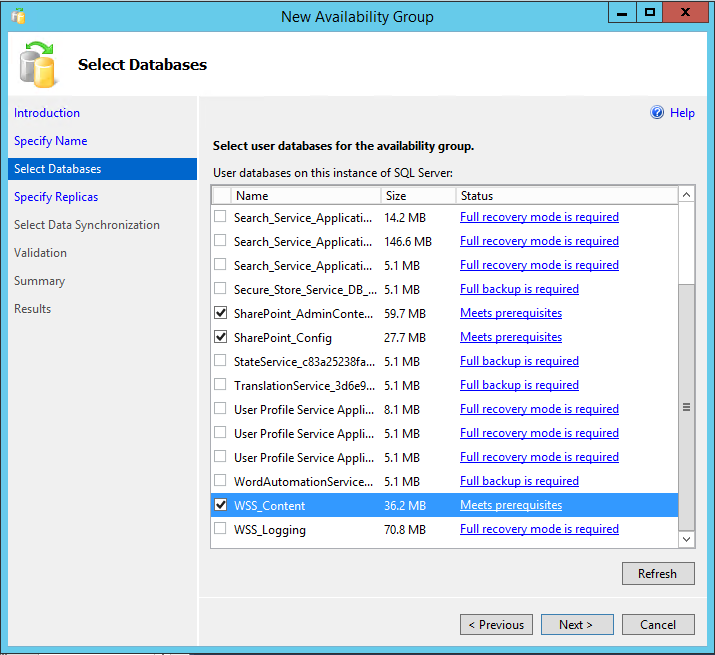715x655 pixels.
Task: Click the Validation step in the sidebar
Action: [x=40, y=253]
